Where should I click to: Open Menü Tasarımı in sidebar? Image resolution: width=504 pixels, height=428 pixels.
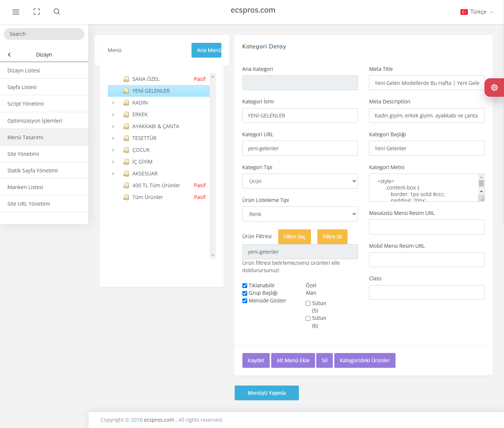pyautogui.click(x=44, y=137)
